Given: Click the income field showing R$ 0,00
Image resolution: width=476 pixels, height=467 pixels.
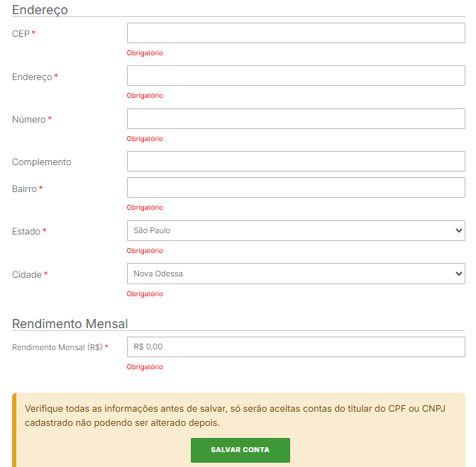Looking at the screenshot, I should tap(296, 347).
